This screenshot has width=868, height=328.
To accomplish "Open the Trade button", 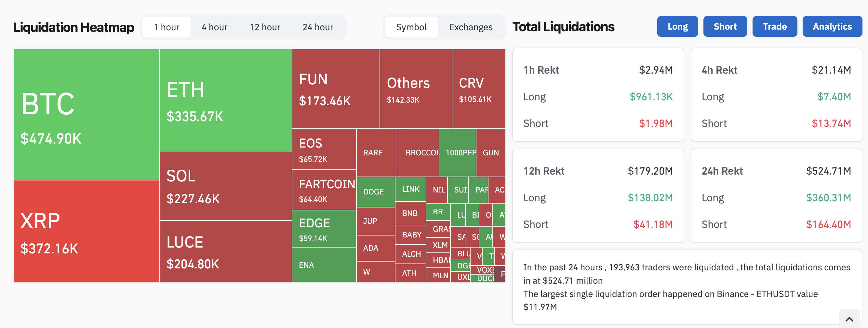I will [x=774, y=26].
